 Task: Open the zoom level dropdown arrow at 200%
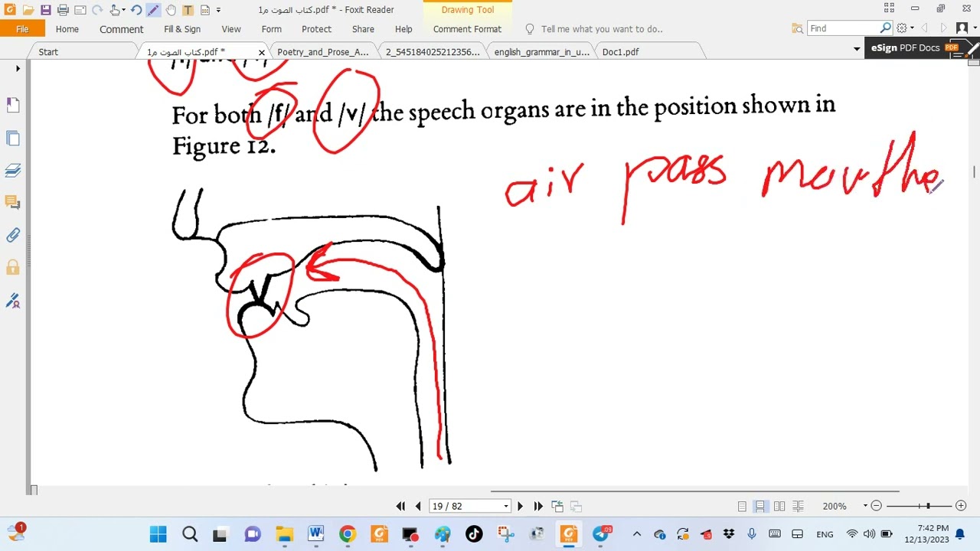(865, 506)
